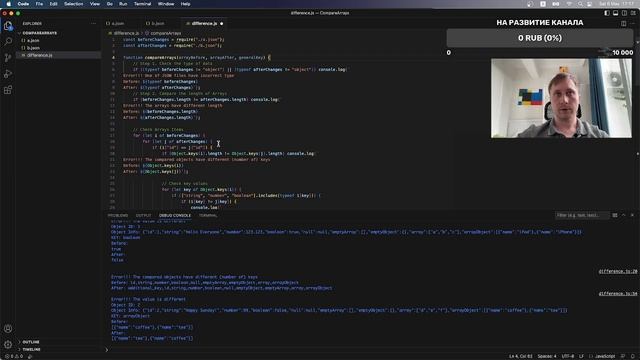
Task: Open Spotlight search in macOS menu bar
Action: click(x=580, y=4)
